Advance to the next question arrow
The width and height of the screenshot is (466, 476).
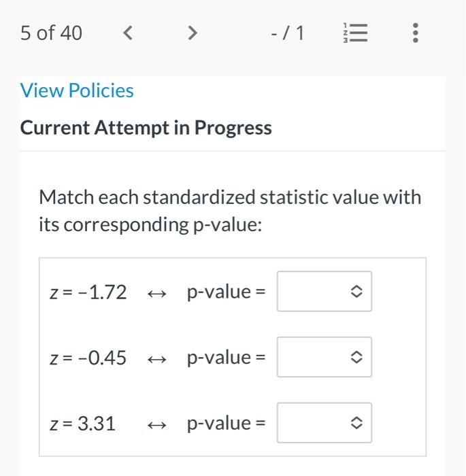point(193,33)
